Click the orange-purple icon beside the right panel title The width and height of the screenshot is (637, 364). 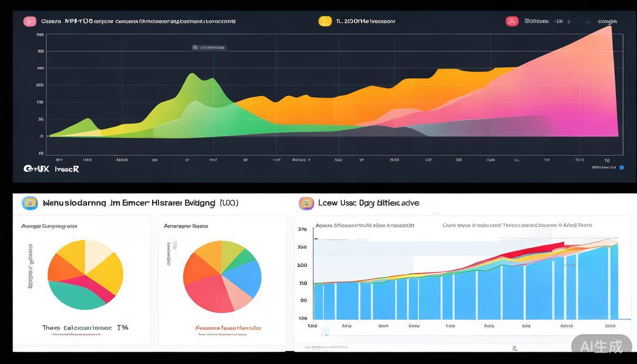pos(306,203)
